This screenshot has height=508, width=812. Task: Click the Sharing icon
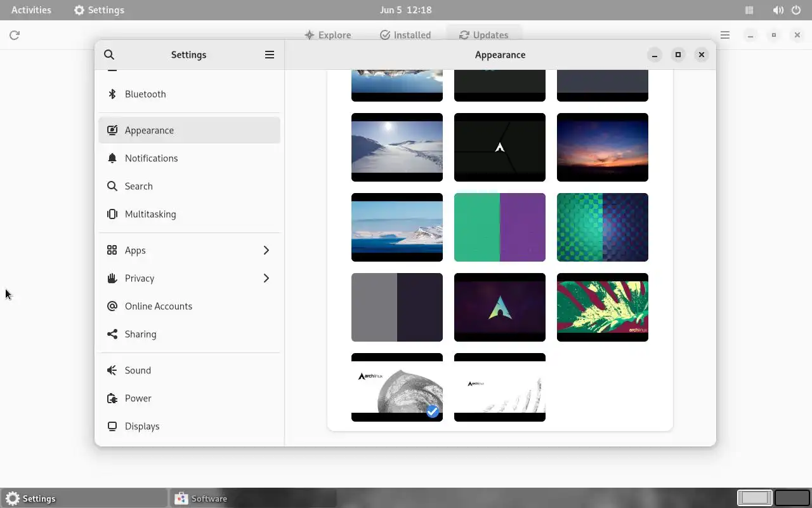tap(112, 334)
